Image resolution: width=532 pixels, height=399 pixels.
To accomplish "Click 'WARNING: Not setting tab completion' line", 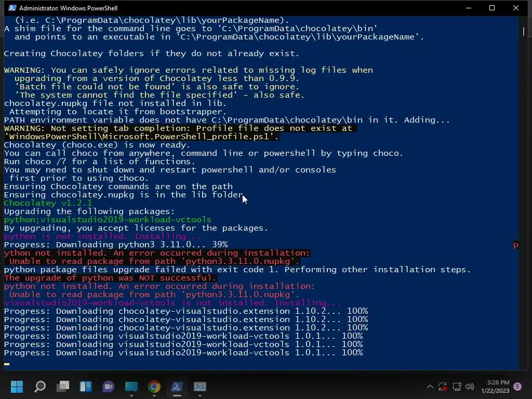I will [180, 128].
